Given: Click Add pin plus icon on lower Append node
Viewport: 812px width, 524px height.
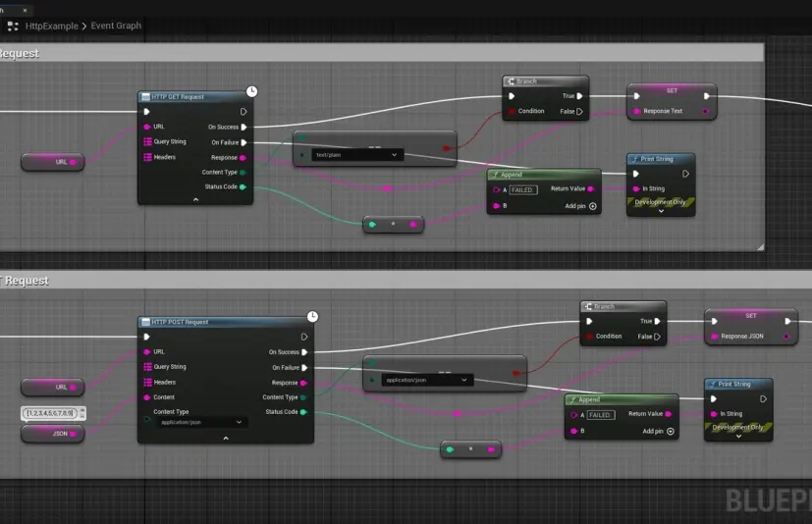Looking at the screenshot, I should click(x=671, y=431).
